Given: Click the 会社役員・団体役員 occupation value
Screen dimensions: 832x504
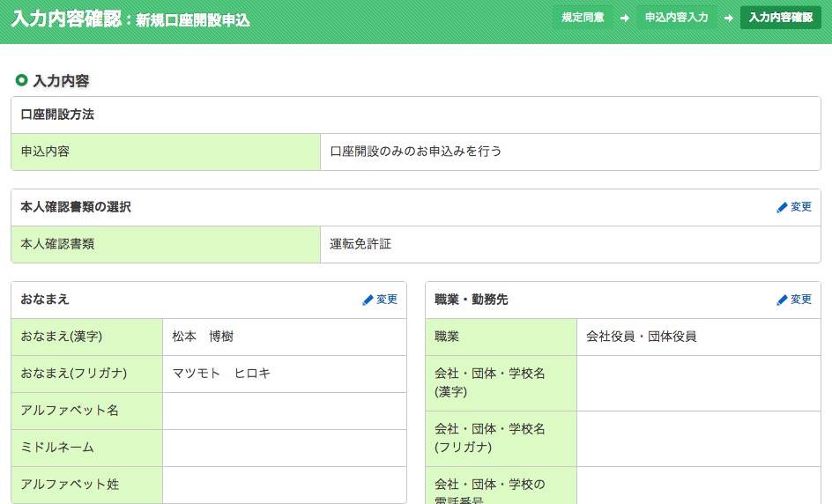Looking at the screenshot, I should 641,337.
